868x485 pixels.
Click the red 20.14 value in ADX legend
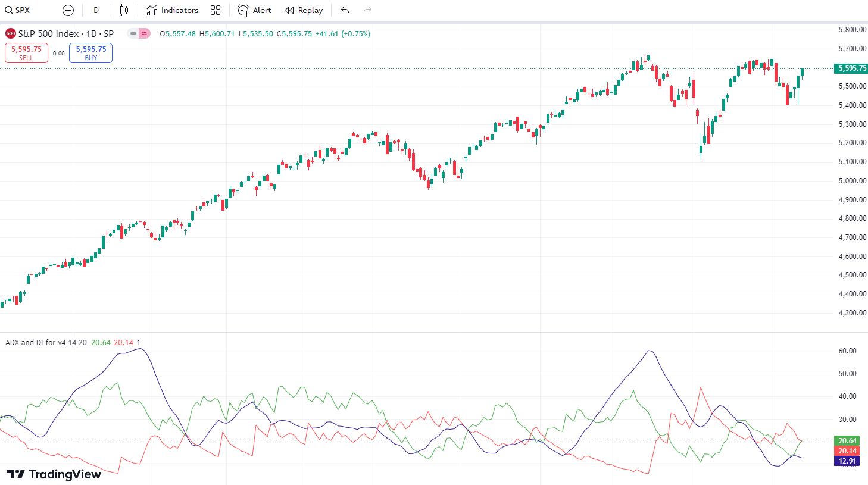[x=123, y=343]
